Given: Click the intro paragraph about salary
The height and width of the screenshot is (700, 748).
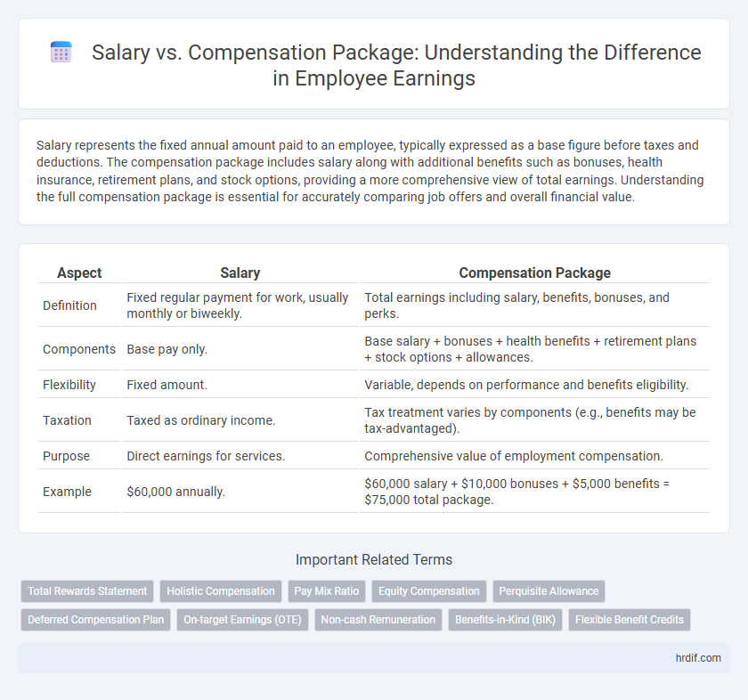Looking at the screenshot, I should coord(370,171).
